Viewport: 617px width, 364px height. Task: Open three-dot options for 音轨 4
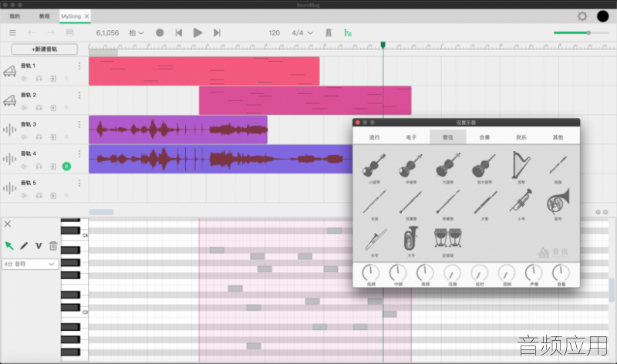click(79, 153)
